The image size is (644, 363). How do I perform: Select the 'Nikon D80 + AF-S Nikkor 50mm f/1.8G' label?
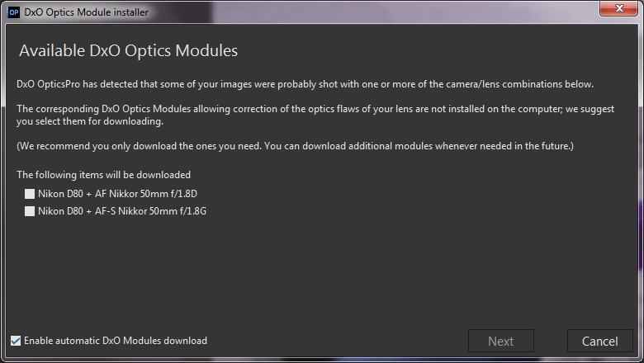122,211
